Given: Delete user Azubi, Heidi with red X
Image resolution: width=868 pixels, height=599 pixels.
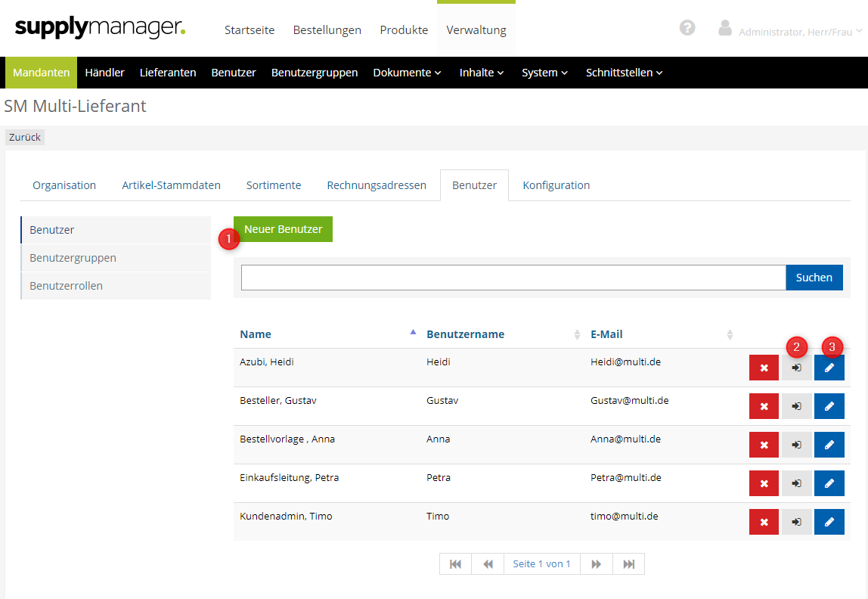Looking at the screenshot, I should click(764, 368).
